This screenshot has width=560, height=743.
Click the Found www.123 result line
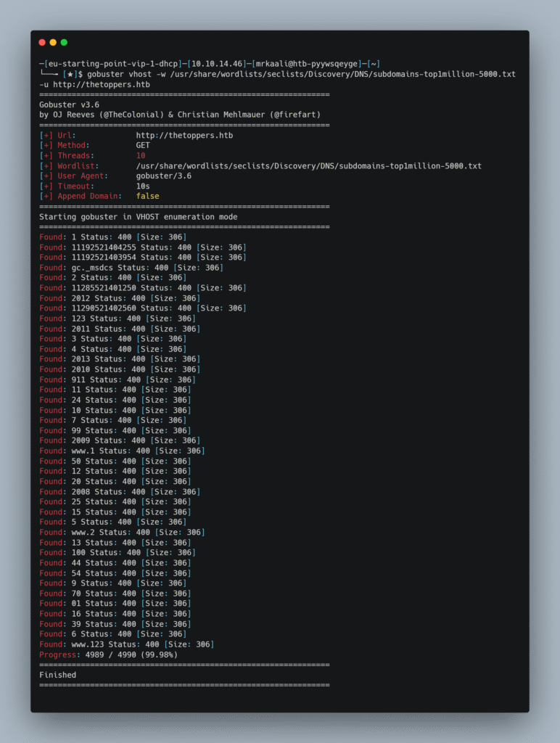coord(126,644)
